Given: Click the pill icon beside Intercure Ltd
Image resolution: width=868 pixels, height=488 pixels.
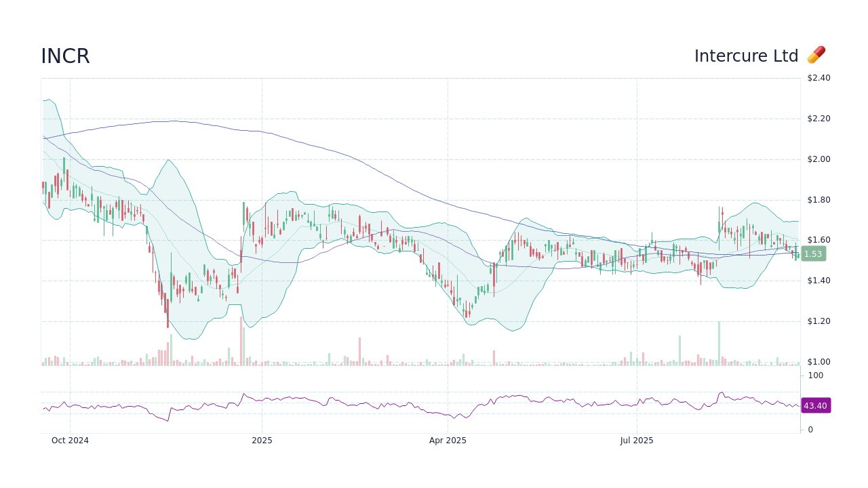Looking at the screenshot, I should (816, 56).
